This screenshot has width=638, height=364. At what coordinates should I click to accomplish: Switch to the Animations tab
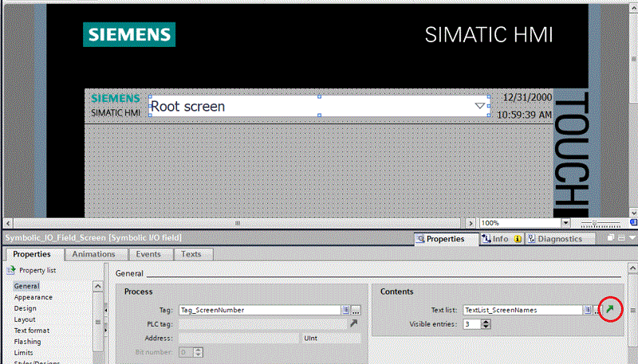coord(93,254)
